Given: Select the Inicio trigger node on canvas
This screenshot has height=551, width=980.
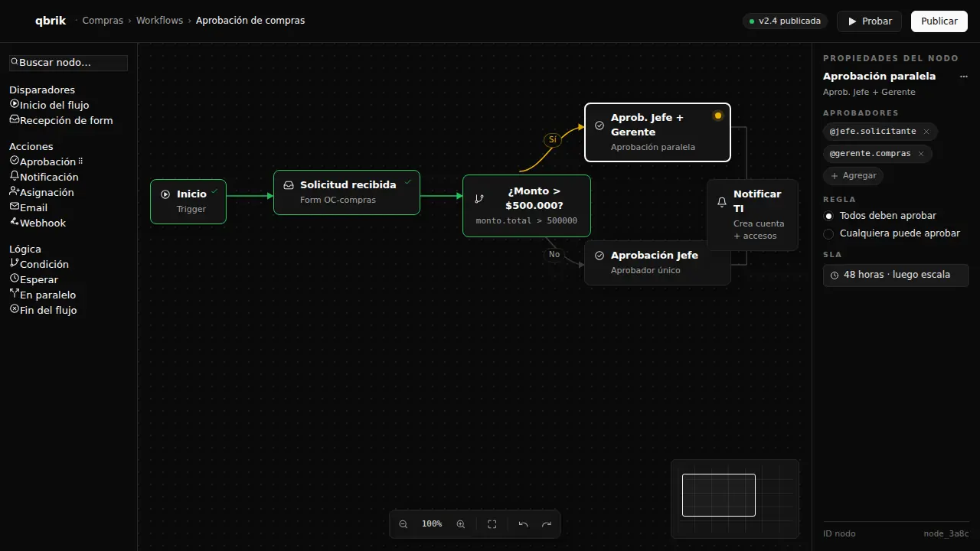Looking at the screenshot, I should (188, 201).
